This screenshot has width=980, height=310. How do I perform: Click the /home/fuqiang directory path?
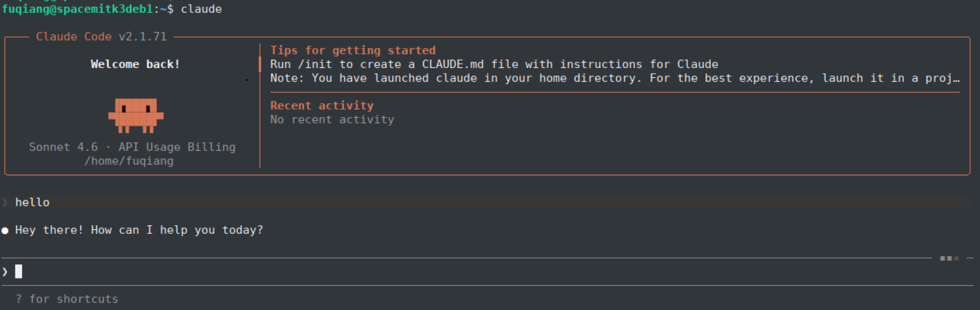129,161
